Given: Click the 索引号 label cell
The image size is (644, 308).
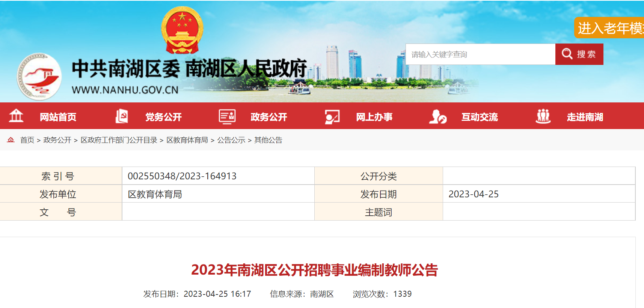Looking at the screenshot, I should pos(61,176).
